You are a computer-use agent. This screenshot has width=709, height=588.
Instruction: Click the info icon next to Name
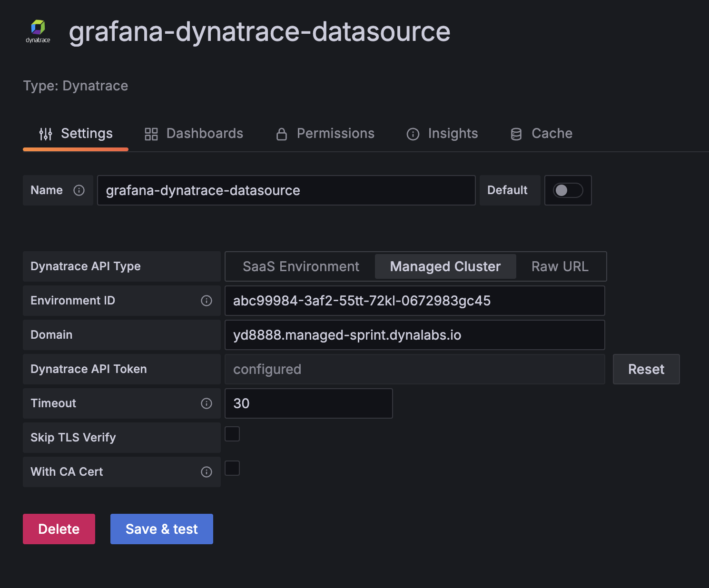(x=79, y=190)
